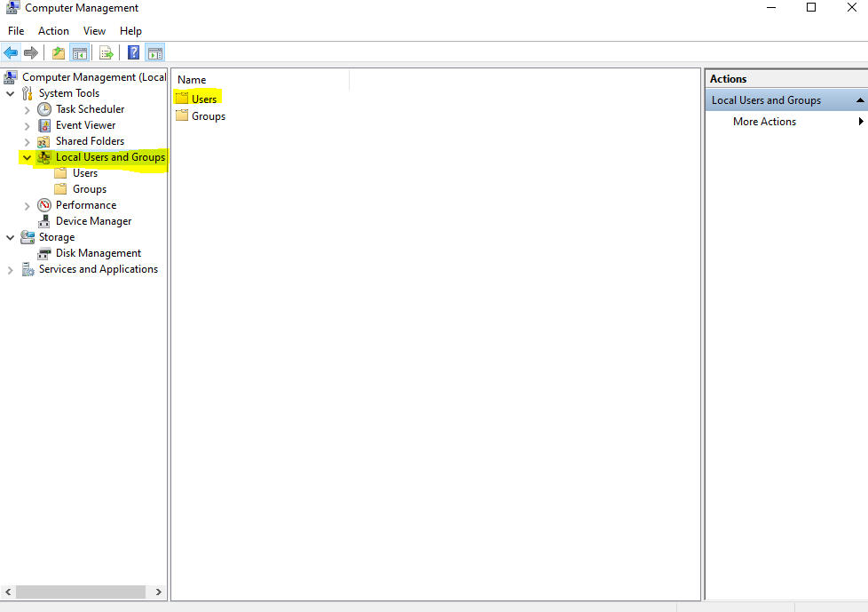Collapse the System Tools node
This screenshot has width=868, height=612.
point(10,93)
